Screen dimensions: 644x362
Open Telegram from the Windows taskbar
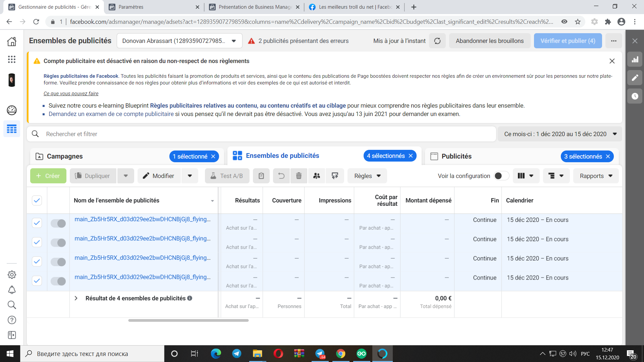(x=237, y=354)
